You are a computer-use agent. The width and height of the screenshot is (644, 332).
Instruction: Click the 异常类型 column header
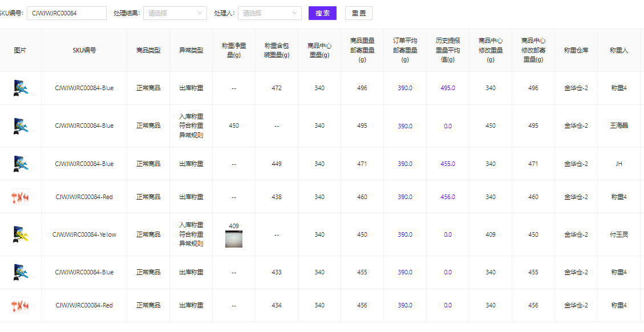191,50
